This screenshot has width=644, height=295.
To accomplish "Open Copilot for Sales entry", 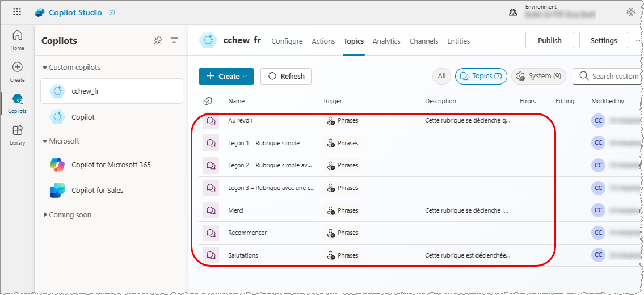I will [x=112, y=190].
